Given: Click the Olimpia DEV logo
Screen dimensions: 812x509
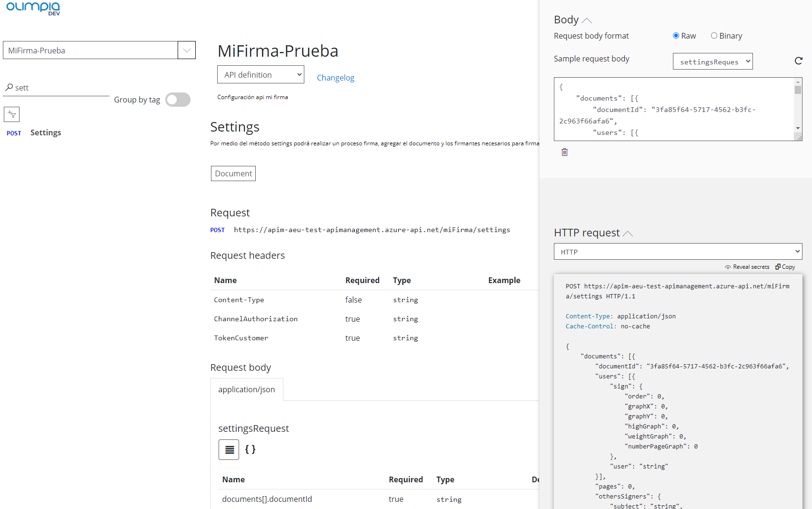Looking at the screenshot, I should (x=33, y=8).
